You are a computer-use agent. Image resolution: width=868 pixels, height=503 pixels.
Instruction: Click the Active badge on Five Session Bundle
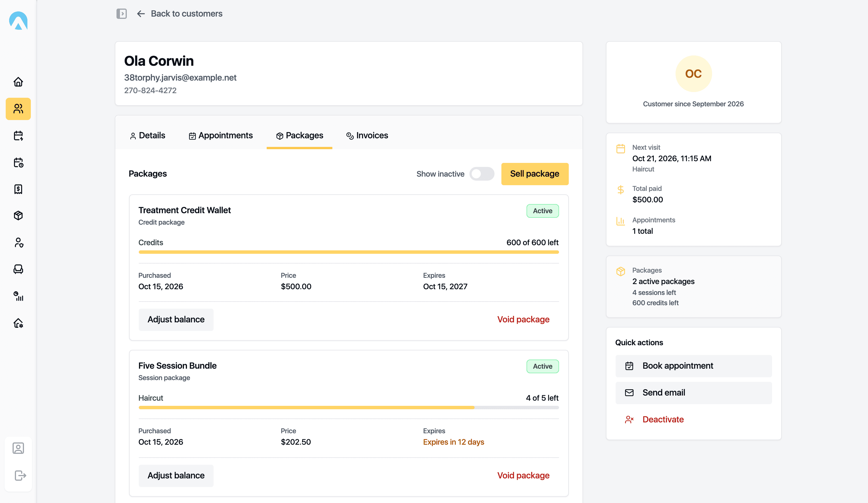tap(542, 366)
